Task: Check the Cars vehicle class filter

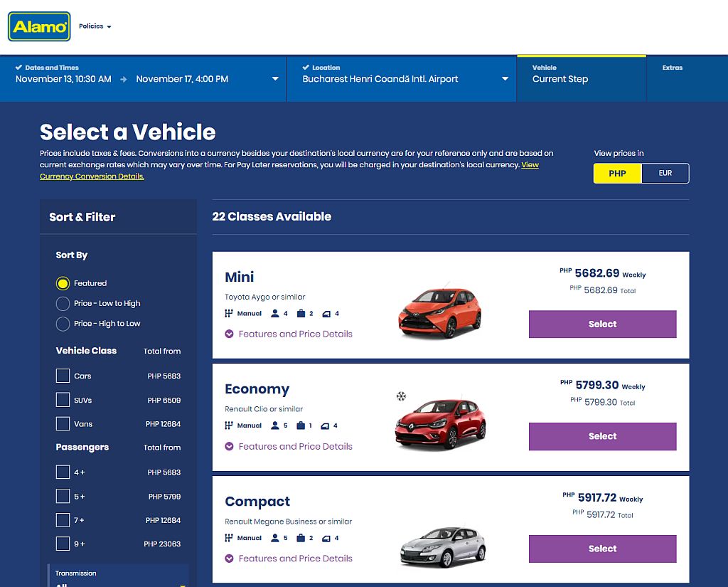Action: [x=63, y=376]
